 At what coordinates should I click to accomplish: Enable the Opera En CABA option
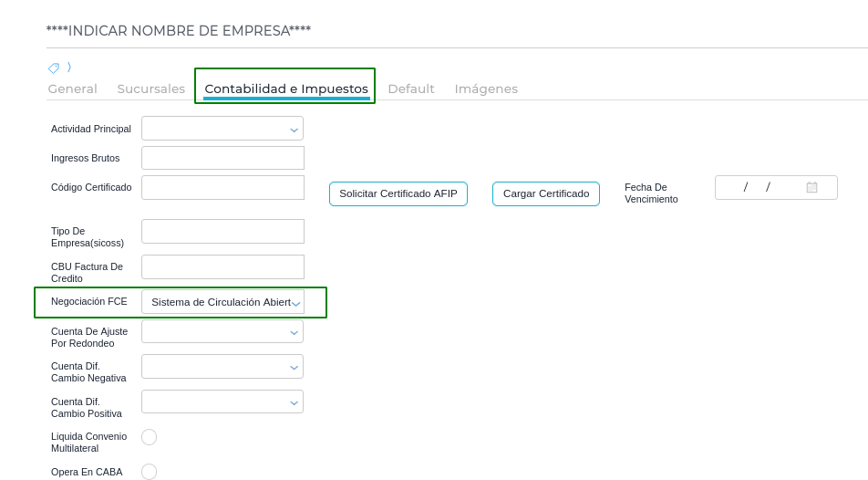150,472
